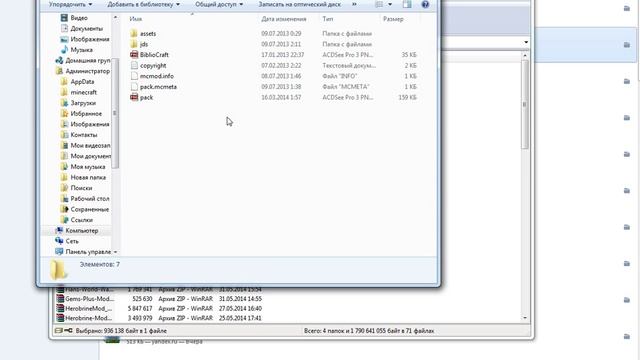The height and width of the screenshot is (360, 640).
Task: Select the BiblioCraft image file icon
Action: pos(134,55)
